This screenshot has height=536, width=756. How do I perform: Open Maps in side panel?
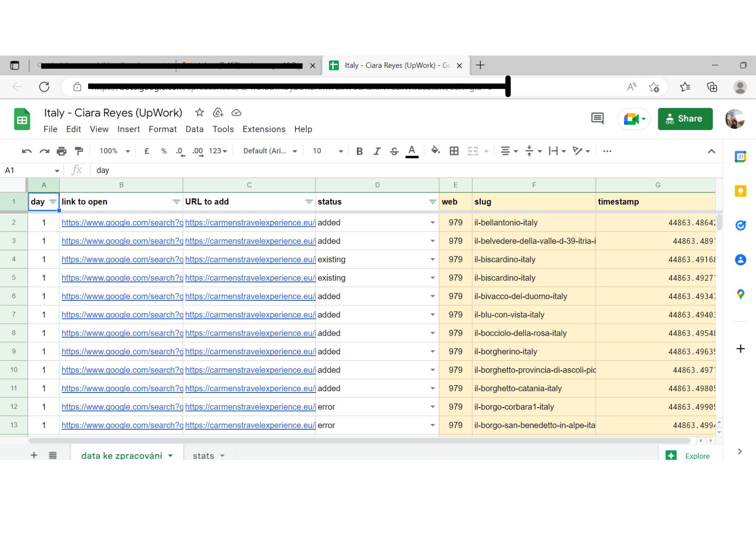click(740, 294)
